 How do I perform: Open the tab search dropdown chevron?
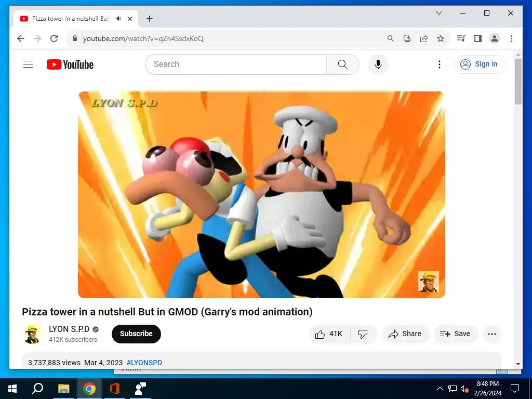point(438,13)
